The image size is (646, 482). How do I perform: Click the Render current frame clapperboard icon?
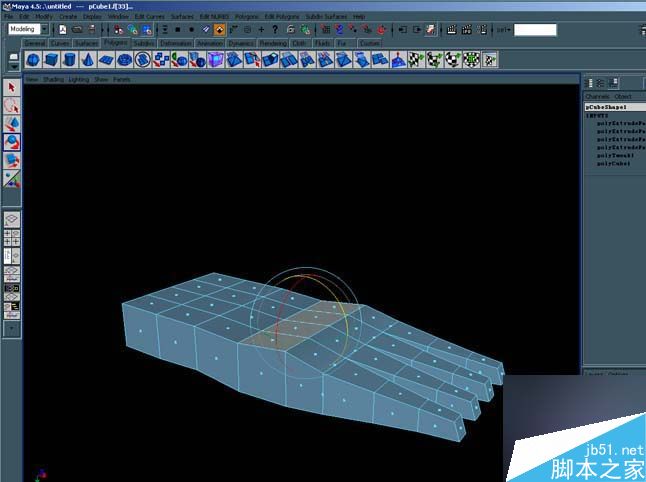452,29
